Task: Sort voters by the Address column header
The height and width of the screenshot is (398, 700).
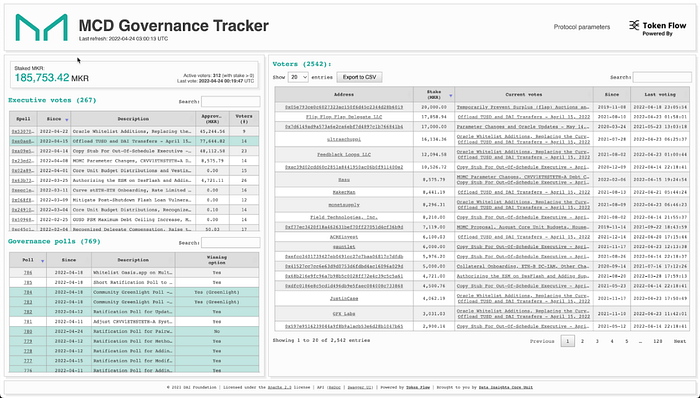Action: [344, 95]
